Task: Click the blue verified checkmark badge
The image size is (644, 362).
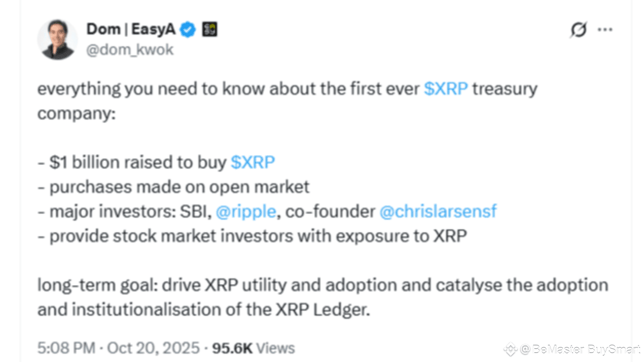Action: [x=189, y=30]
